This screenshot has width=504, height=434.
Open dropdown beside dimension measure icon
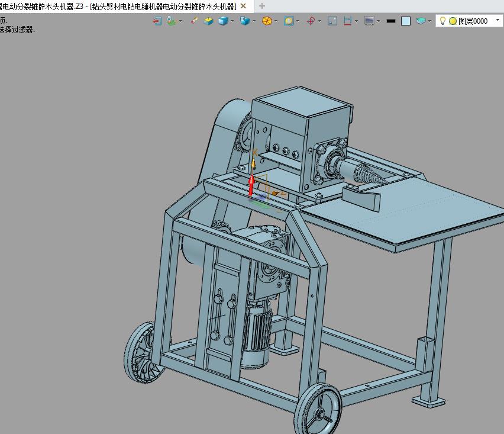tap(357, 21)
